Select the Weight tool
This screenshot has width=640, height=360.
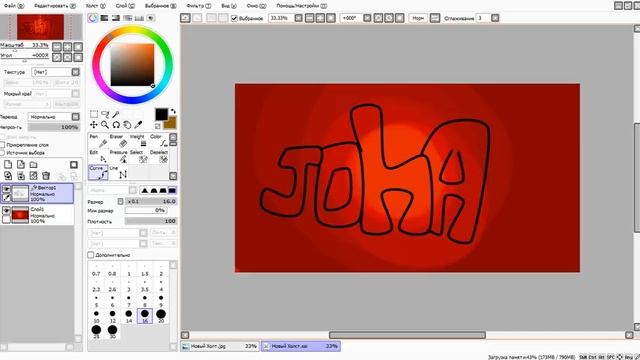[138, 141]
